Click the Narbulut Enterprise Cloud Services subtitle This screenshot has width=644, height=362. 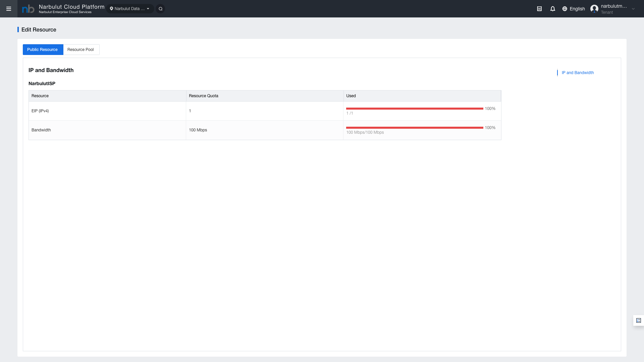pos(65,12)
